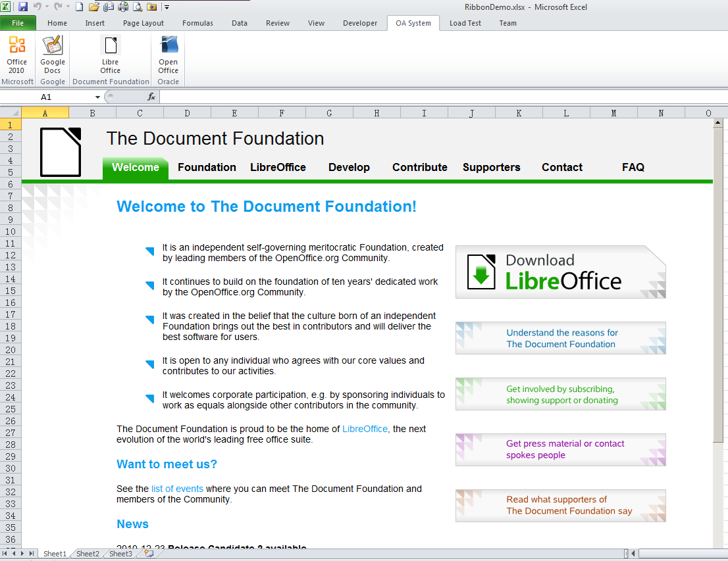
Task: Insert a new worksheet with the tab icon
Action: tap(149, 553)
